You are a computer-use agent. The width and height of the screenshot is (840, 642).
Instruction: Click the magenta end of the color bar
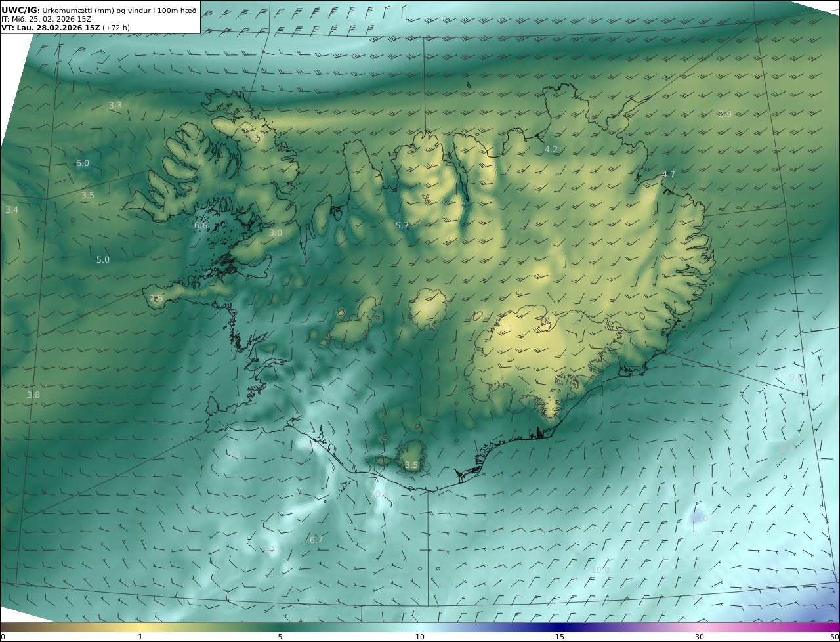[x=830, y=627]
